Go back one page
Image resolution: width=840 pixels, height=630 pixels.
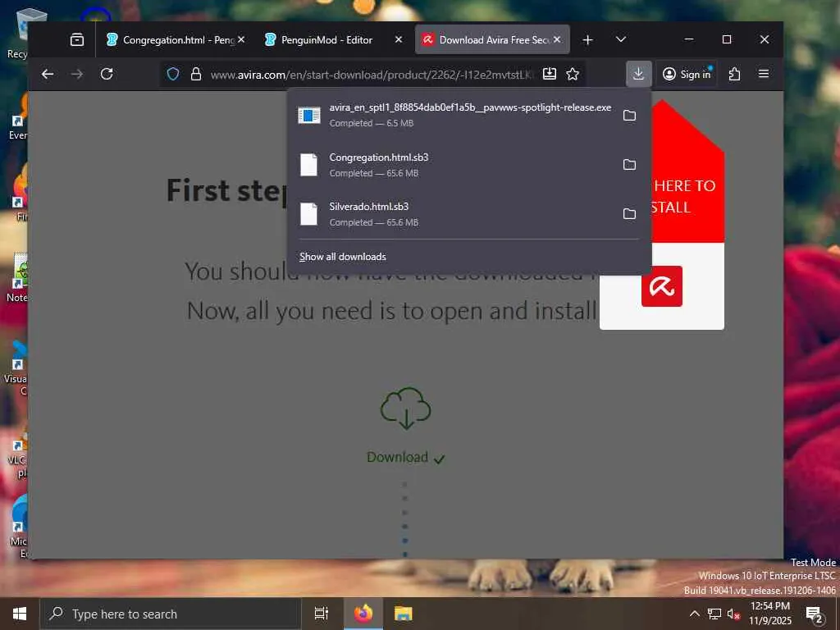click(48, 74)
